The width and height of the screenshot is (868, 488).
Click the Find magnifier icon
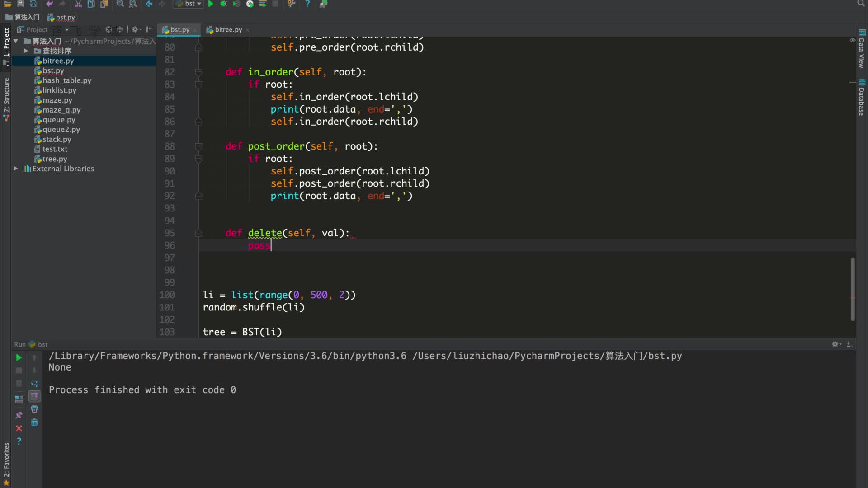(x=120, y=4)
